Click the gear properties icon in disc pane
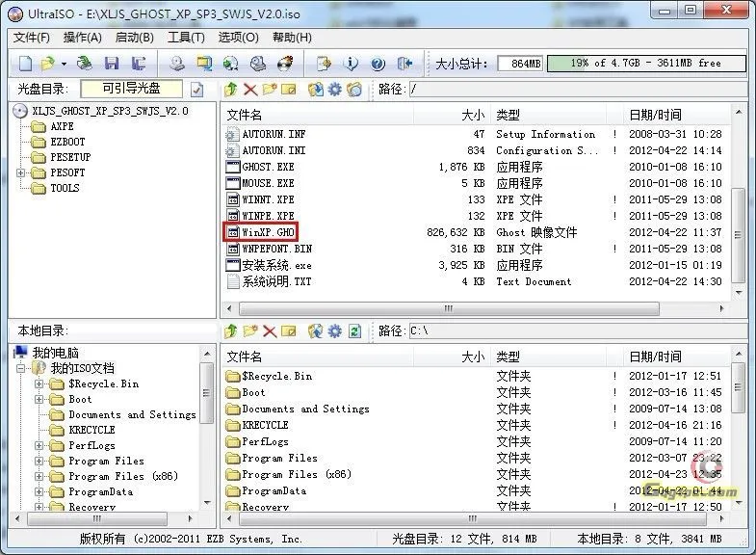This screenshot has width=756, height=555. 334,90
